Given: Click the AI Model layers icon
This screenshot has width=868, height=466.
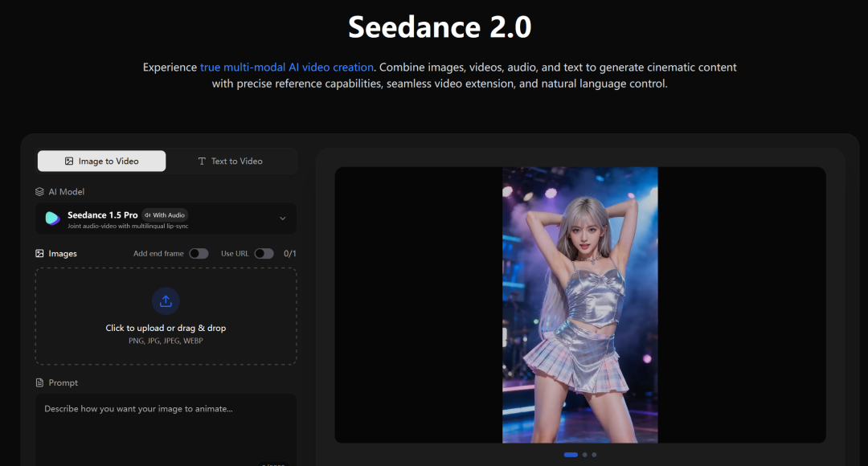Looking at the screenshot, I should (39, 191).
